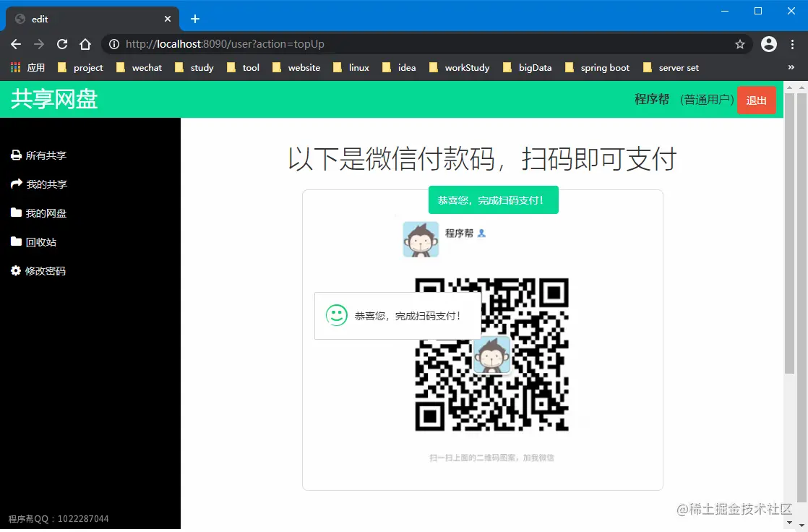Image resolution: width=808 pixels, height=532 pixels.
Task: Open 修改密码 in the sidebar
Action: tap(38, 270)
